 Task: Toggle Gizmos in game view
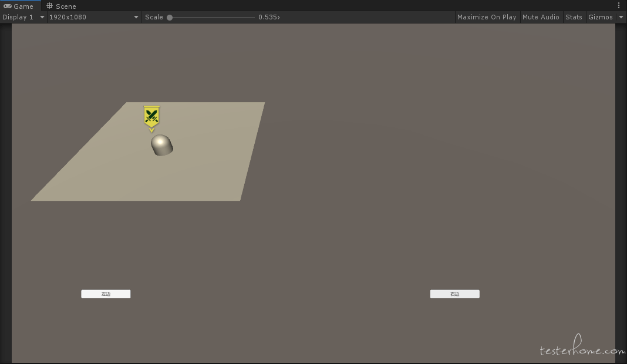coord(600,17)
